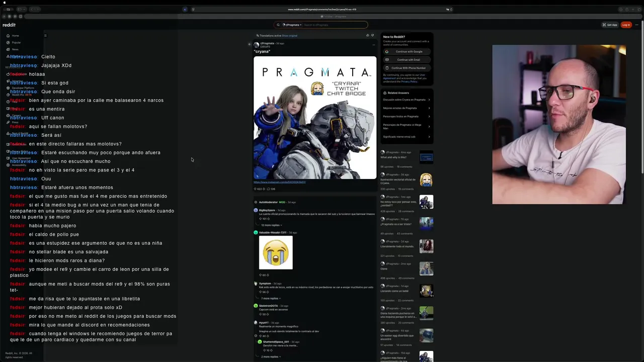Expand Significado meme emoji sob answer
644x362 pixels.
407,137
